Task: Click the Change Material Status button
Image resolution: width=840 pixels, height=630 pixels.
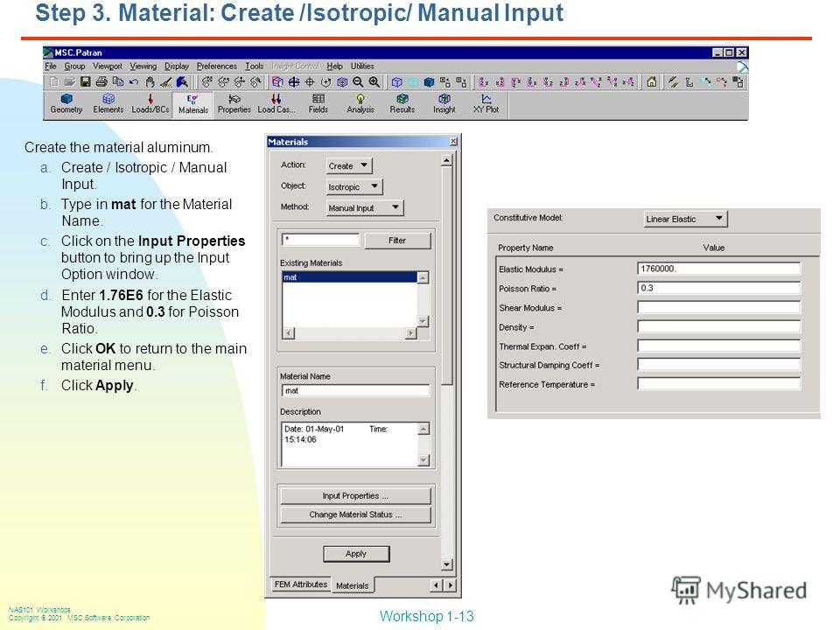Action: [355, 514]
